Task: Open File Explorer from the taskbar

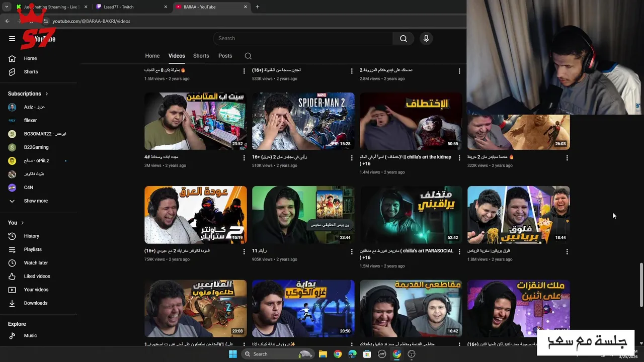Action: (323, 354)
